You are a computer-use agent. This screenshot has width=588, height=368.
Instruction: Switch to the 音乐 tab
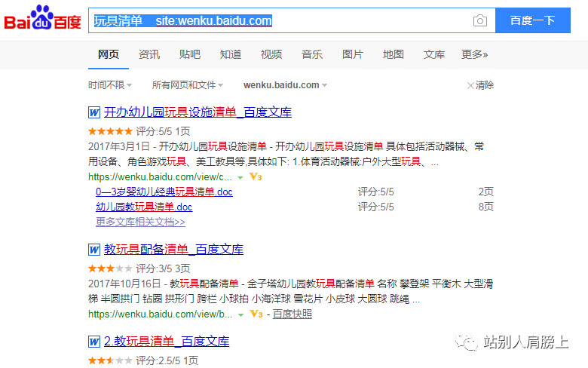(x=312, y=54)
